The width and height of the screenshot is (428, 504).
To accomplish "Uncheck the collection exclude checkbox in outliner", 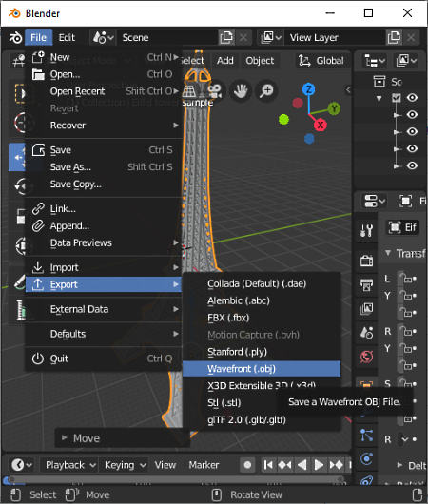I will tap(397, 97).
